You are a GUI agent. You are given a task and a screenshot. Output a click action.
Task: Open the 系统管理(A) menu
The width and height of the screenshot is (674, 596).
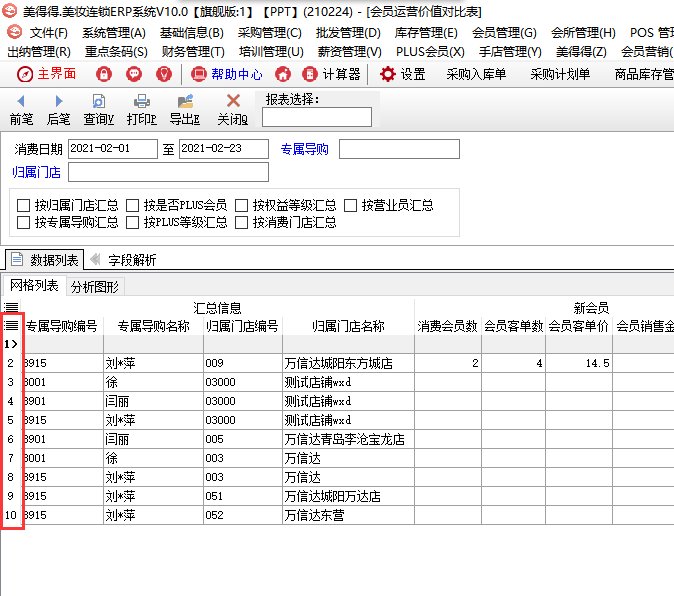114,32
